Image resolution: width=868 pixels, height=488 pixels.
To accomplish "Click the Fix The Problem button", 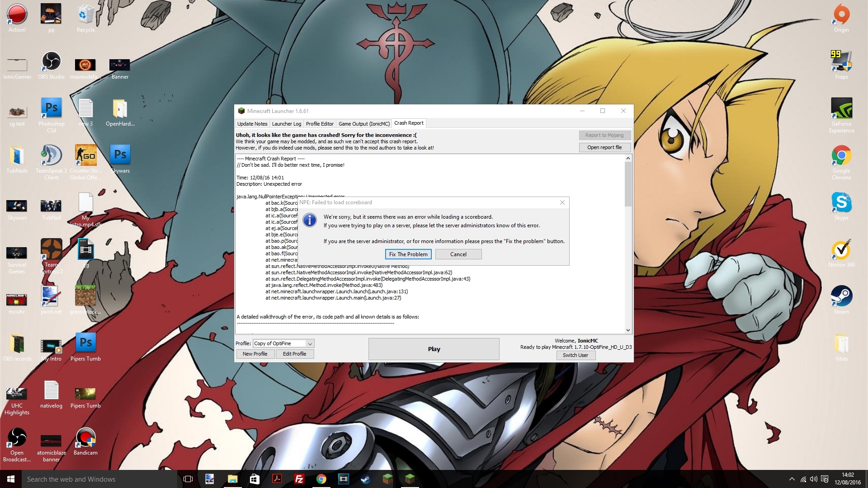I will pyautogui.click(x=408, y=254).
